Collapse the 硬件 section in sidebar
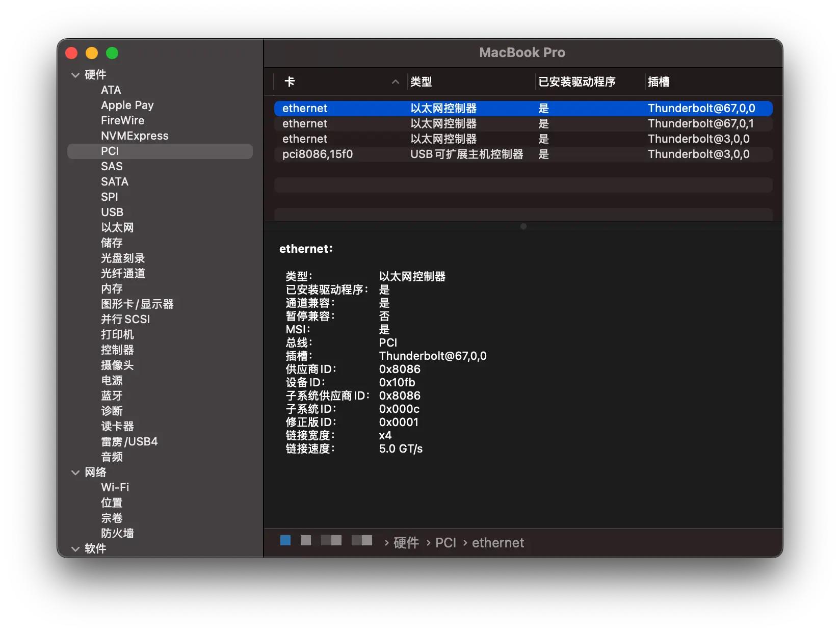 pyautogui.click(x=75, y=75)
